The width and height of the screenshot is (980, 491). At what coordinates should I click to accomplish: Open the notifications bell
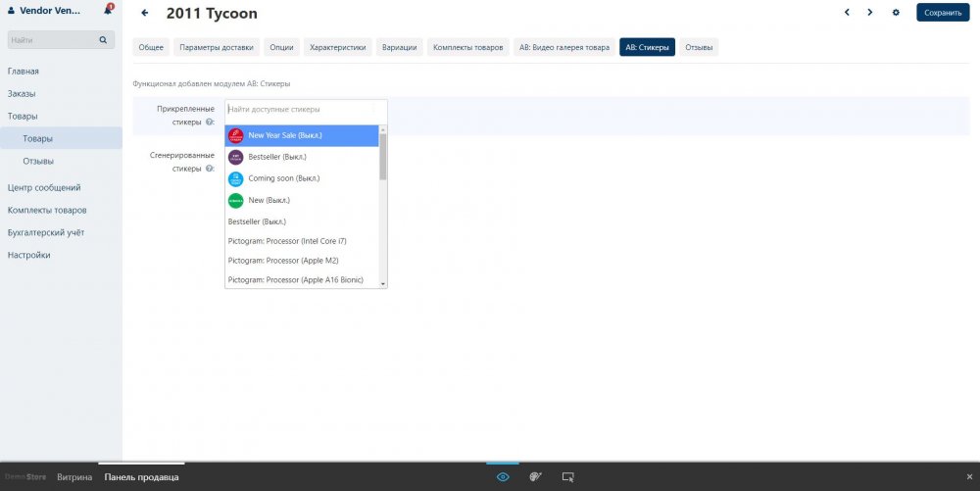pos(108,11)
